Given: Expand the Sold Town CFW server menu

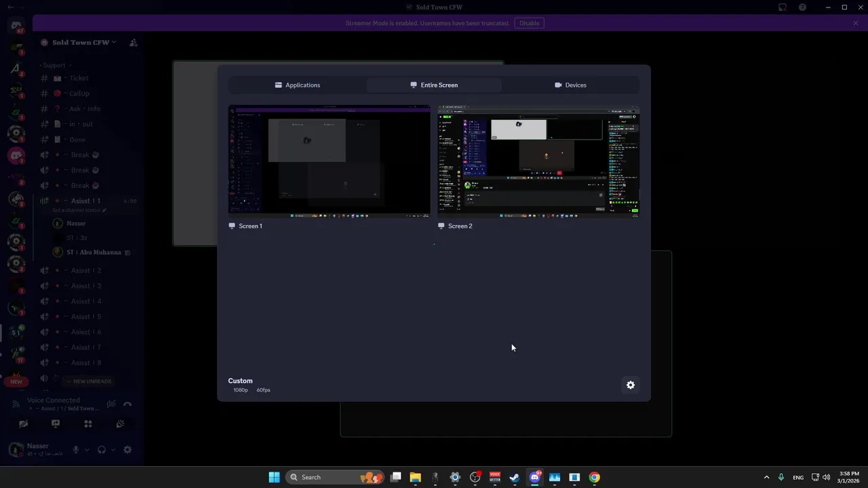Looking at the screenshot, I should point(84,42).
